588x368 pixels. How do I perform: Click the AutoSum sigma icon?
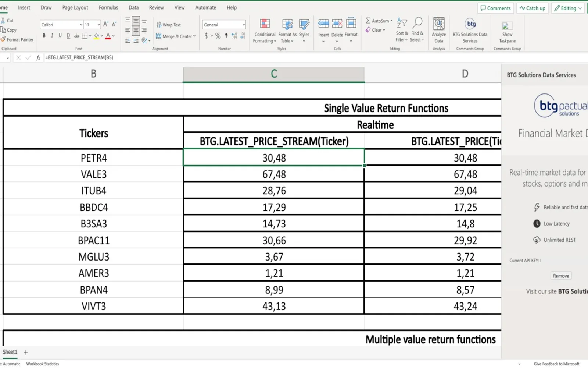(x=368, y=21)
